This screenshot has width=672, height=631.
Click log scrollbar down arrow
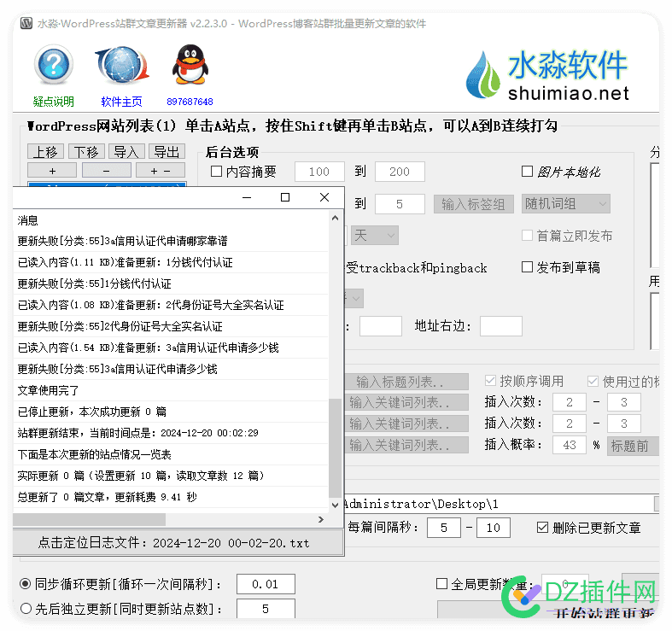tap(335, 505)
